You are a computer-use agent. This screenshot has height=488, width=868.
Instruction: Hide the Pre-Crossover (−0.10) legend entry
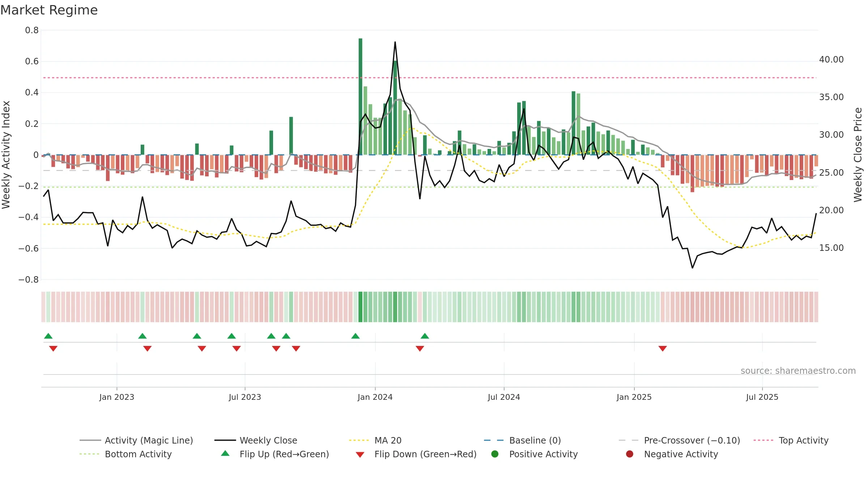[680, 440]
